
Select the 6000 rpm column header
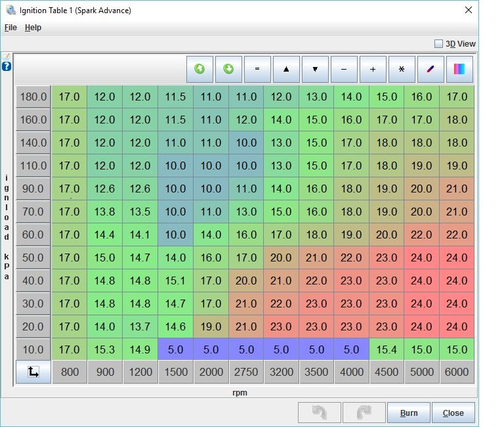coord(457,372)
